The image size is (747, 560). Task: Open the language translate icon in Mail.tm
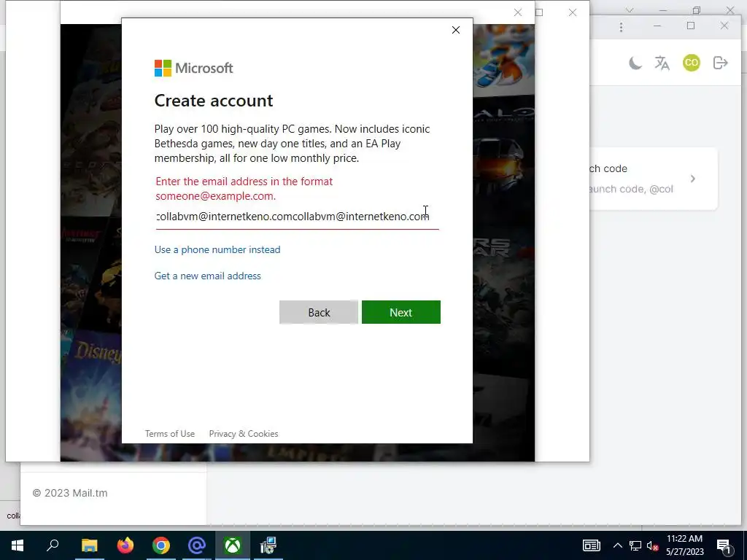pyautogui.click(x=662, y=63)
